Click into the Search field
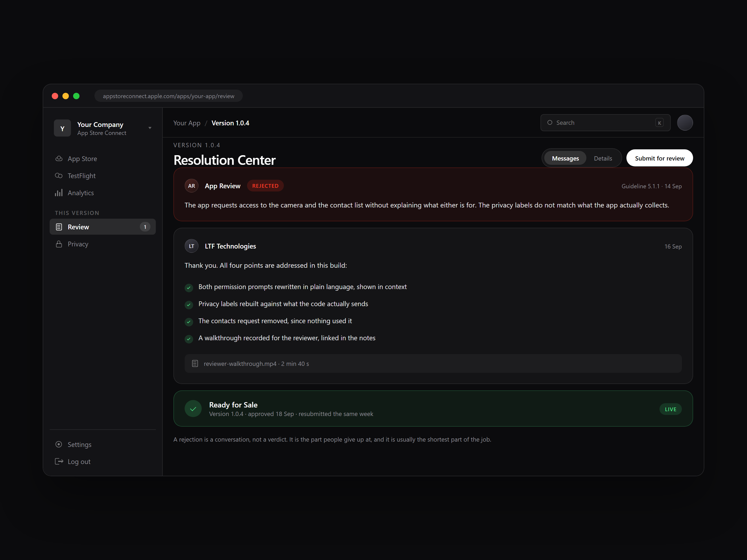The image size is (747, 560). (605, 122)
